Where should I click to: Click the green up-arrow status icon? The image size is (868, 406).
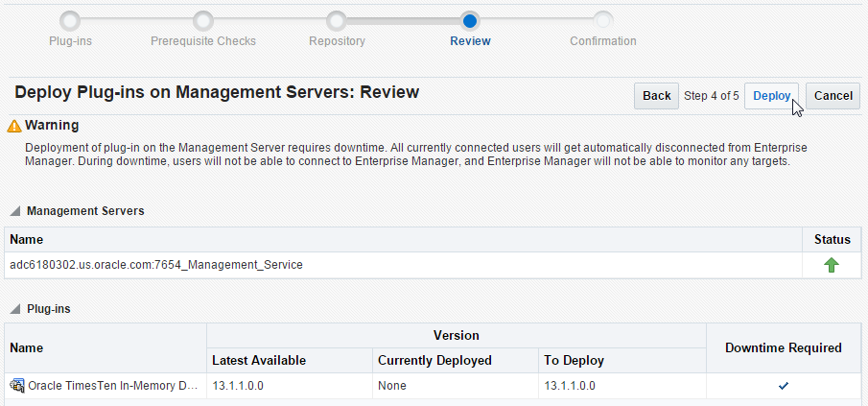pos(831,265)
